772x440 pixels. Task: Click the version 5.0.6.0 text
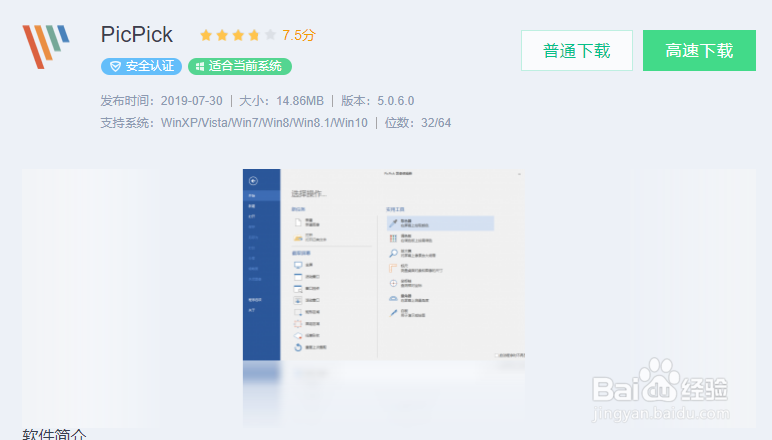[x=395, y=101]
